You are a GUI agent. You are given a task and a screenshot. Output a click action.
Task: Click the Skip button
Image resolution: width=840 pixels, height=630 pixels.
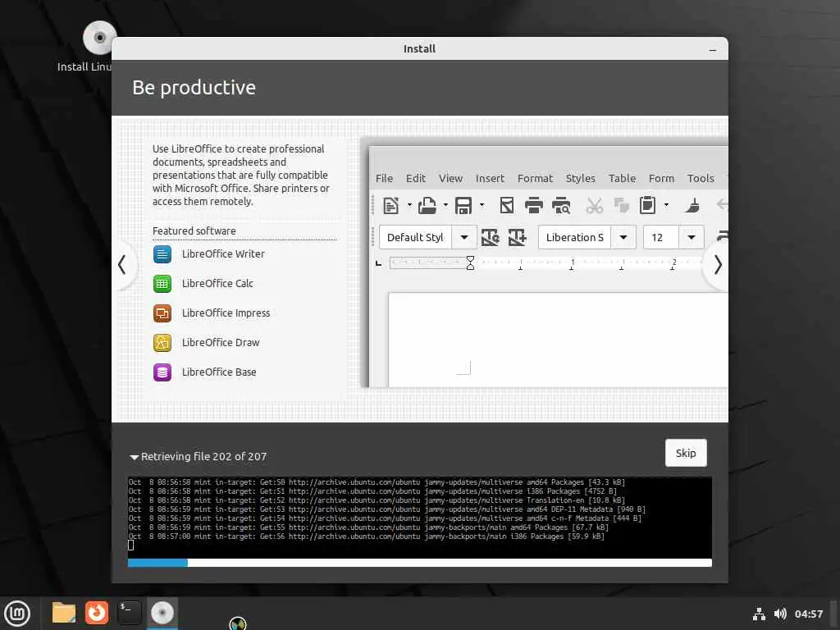pos(686,453)
